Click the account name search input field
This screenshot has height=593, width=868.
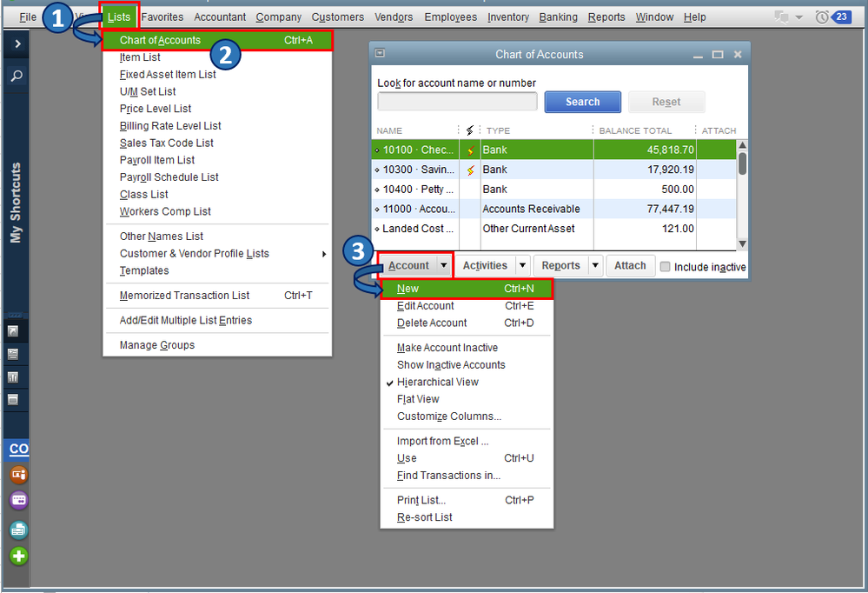tap(457, 102)
